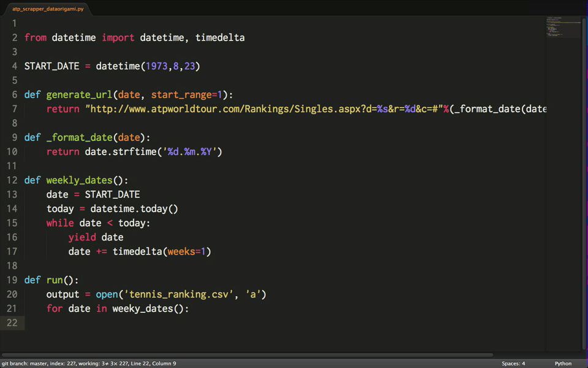This screenshot has width=588, height=368.
Task: Open the Python syntax selector in status bar
Action: [x=563, y=364]
